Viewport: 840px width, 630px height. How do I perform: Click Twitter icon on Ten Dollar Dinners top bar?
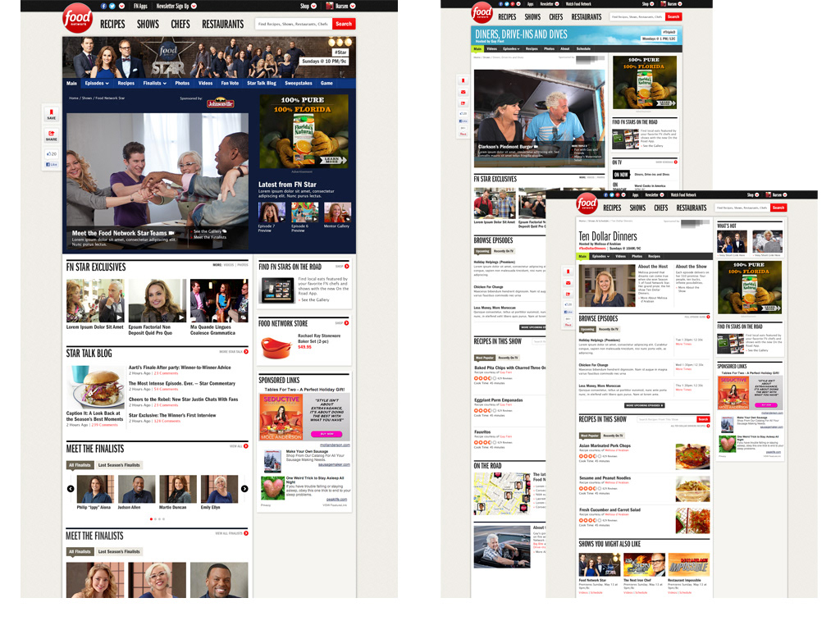(x=612, y=195)
